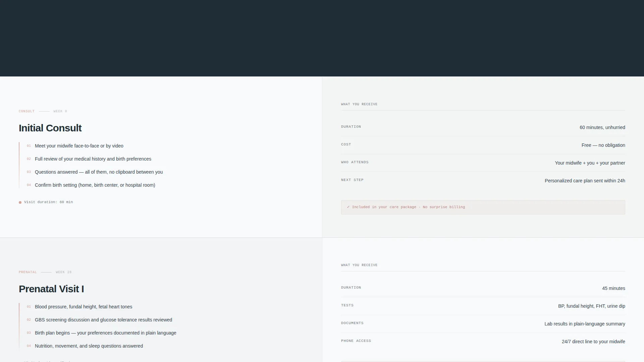The width and height of the screenshot is (644, 362).
Task: Select the "Confirm birth setting" list item
Action: coord(95,185)
